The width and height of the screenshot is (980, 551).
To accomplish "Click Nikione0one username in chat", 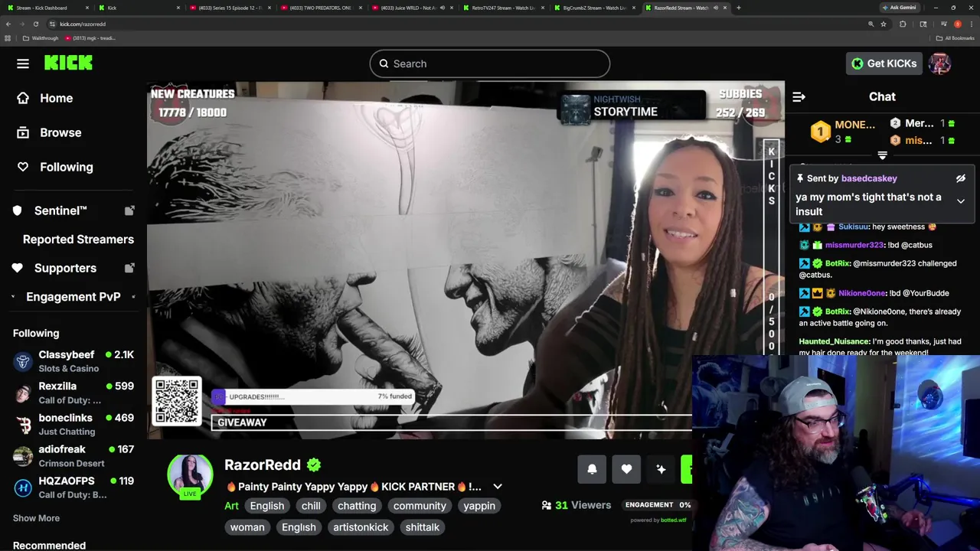I will [861, 293].
